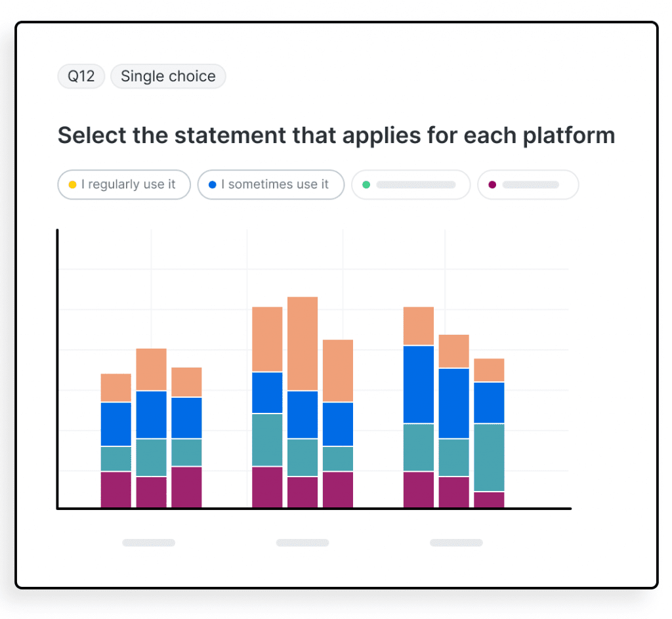
Task: Click the question title heading text
Action: [x=336, y=135]
